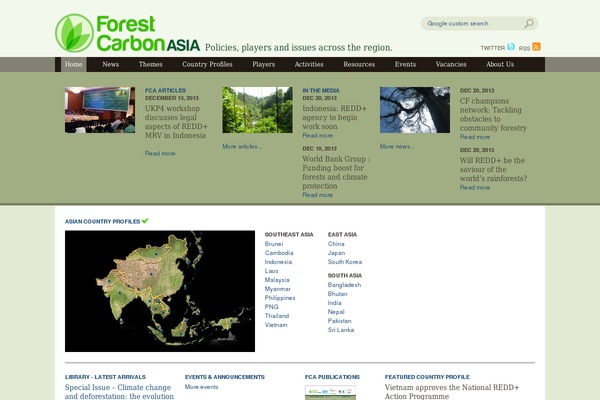Read more on World Bank Group story
This screenshot has width=600, height=400.
[318, 195]
